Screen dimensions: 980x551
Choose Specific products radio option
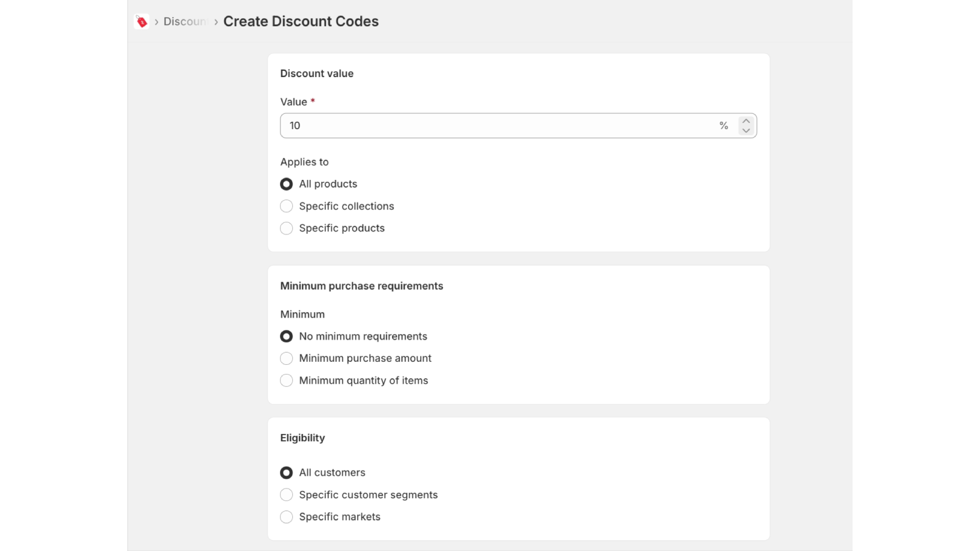pos(286,228)
